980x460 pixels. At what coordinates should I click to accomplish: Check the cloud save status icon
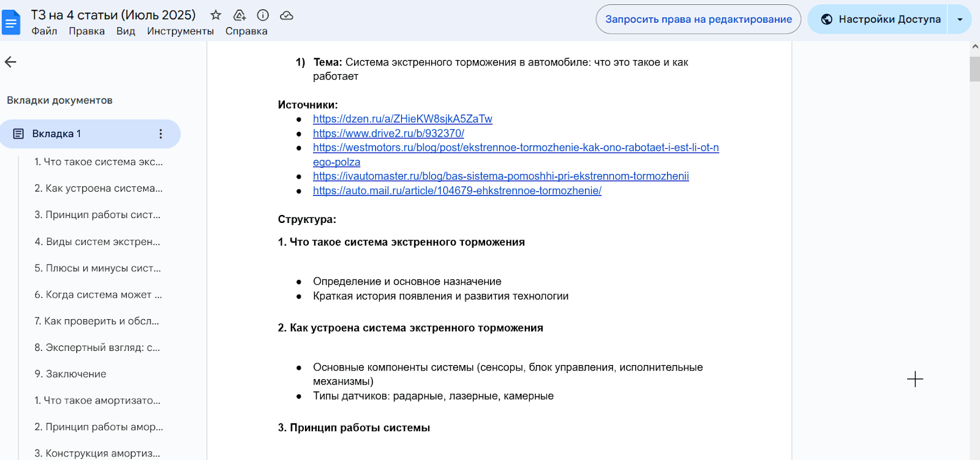tap(287, 15)
